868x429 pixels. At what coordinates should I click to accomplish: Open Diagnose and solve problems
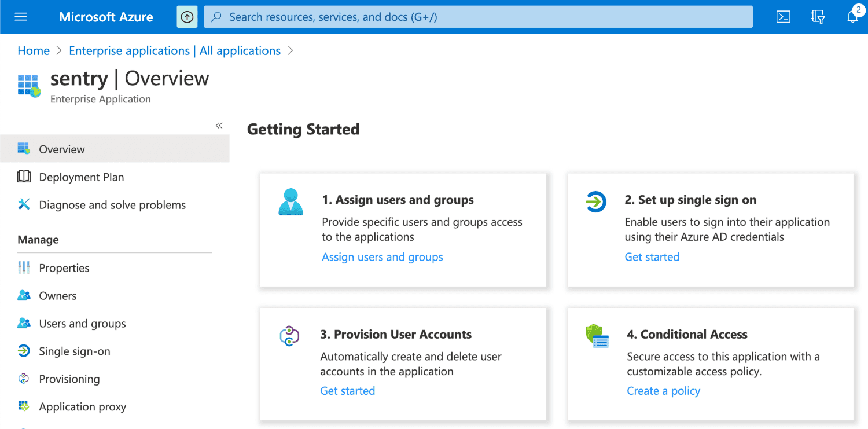[112, 204]
